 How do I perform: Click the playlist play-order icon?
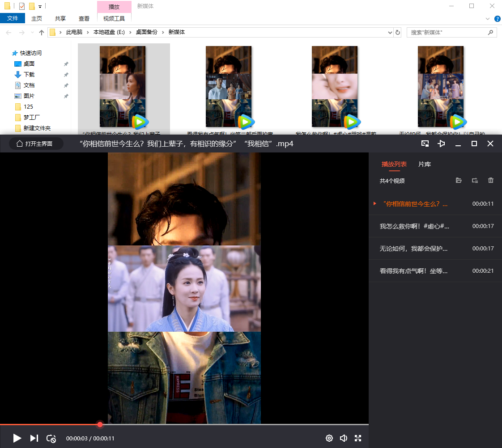pos(475,180)
